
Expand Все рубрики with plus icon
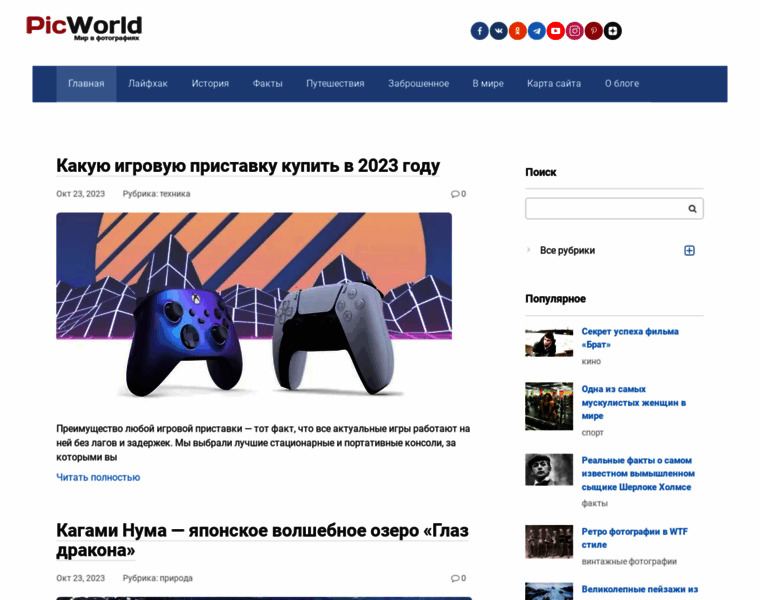coord(689,251)
